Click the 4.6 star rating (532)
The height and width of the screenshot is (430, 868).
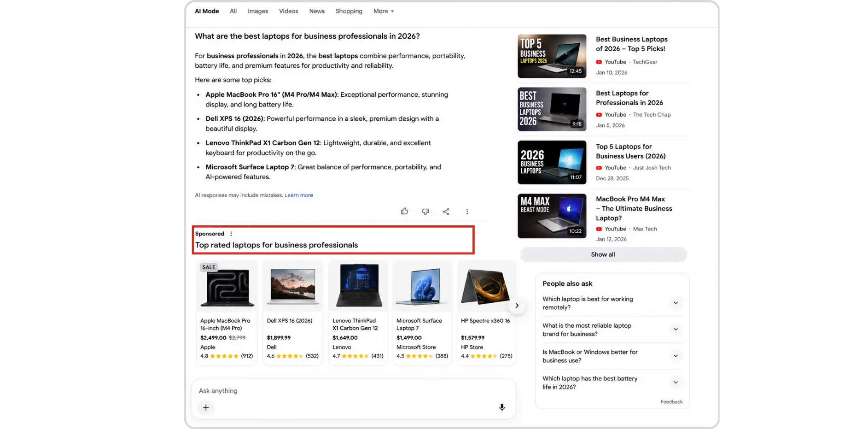[292, 356]
